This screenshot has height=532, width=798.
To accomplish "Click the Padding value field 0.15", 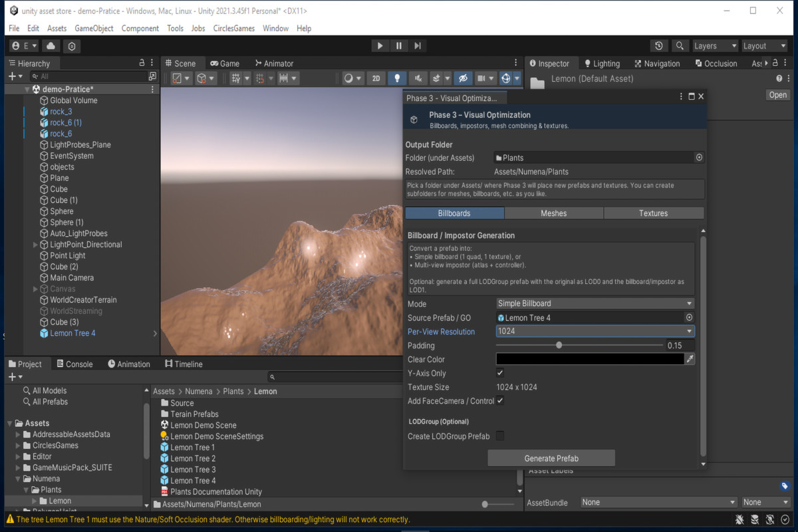I will (x=680, y=345).
